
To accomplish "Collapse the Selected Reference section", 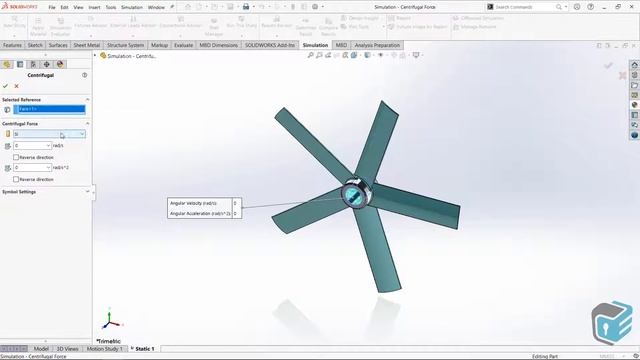I will coord(87,100).
